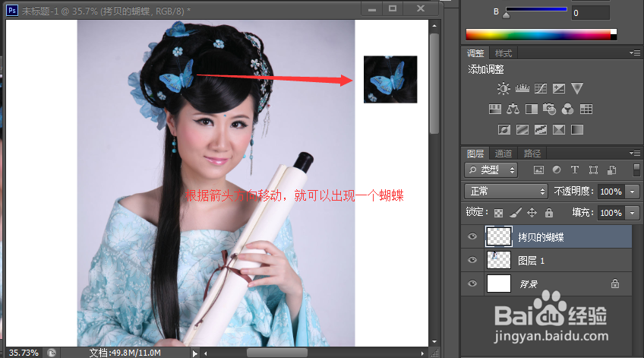Add a Threshold adjustment

tap(541, 130)
